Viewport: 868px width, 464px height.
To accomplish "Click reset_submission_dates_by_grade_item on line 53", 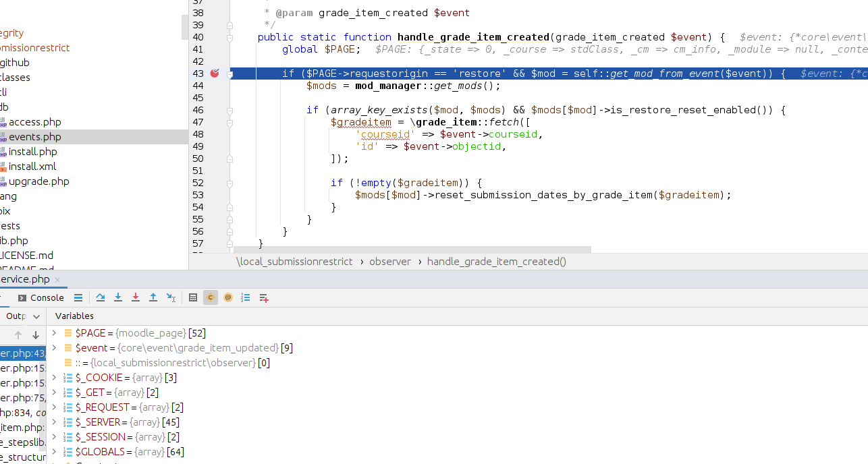I will [543, 195].
